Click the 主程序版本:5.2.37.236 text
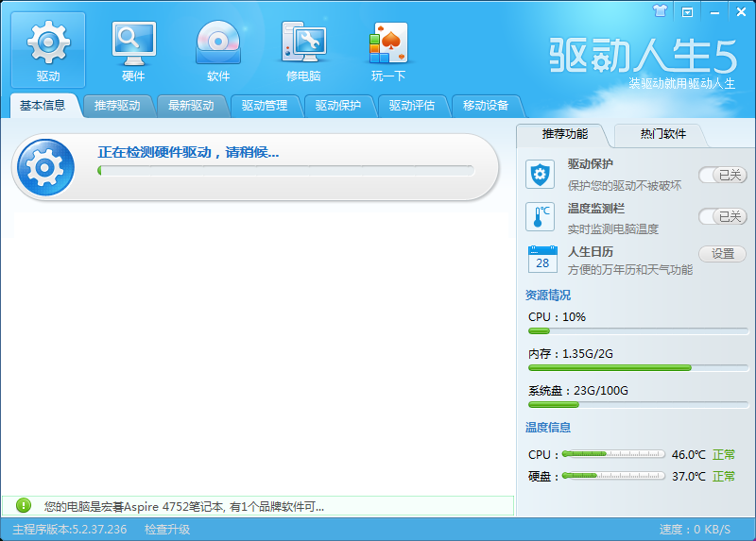The width and height of the screenshot is (756, 541). 69,530
